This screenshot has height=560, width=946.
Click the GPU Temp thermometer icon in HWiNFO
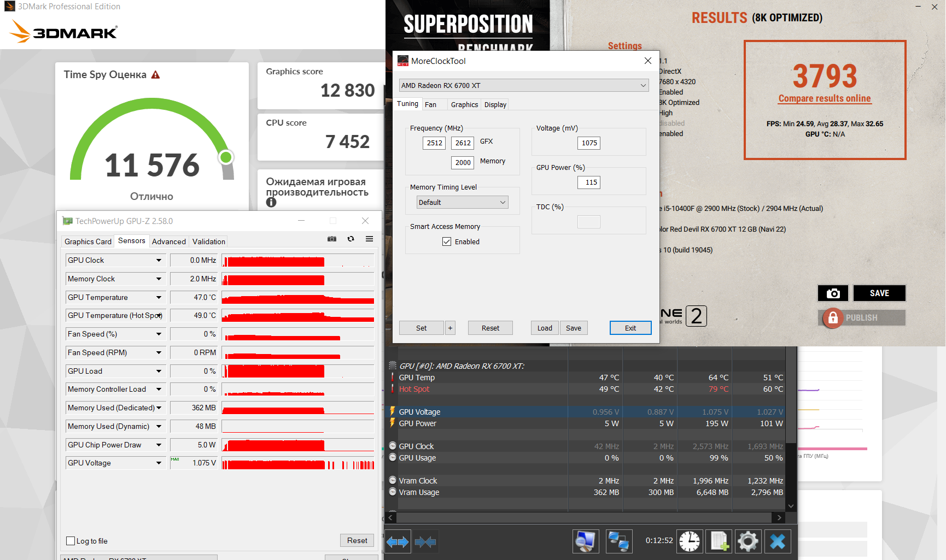click(393, 377)
